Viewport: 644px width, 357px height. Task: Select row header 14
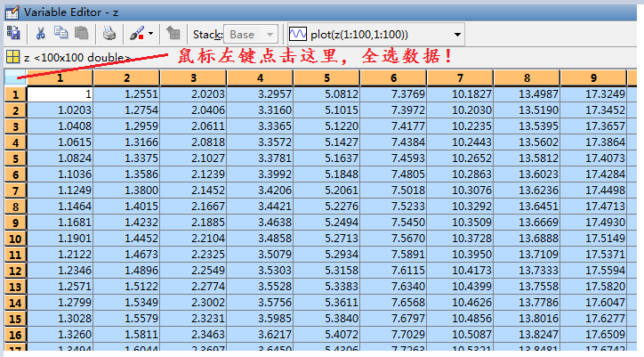[x=16, y=303]
